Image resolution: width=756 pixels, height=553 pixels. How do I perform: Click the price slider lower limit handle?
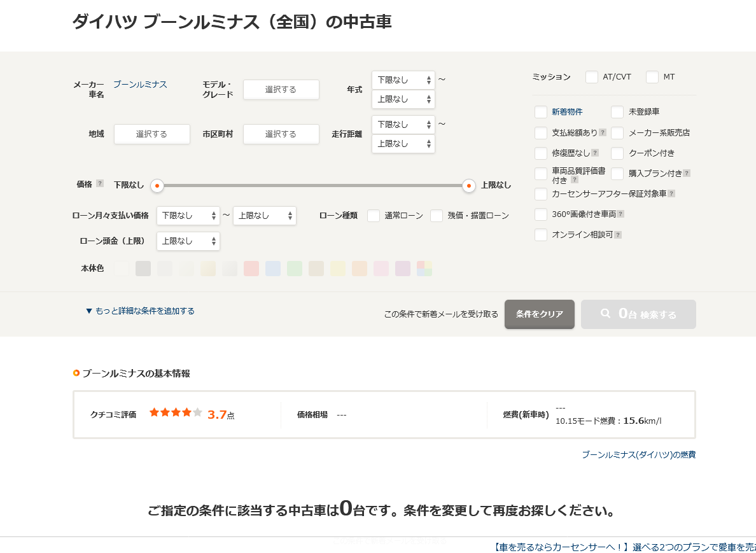[x=157, y=186]
